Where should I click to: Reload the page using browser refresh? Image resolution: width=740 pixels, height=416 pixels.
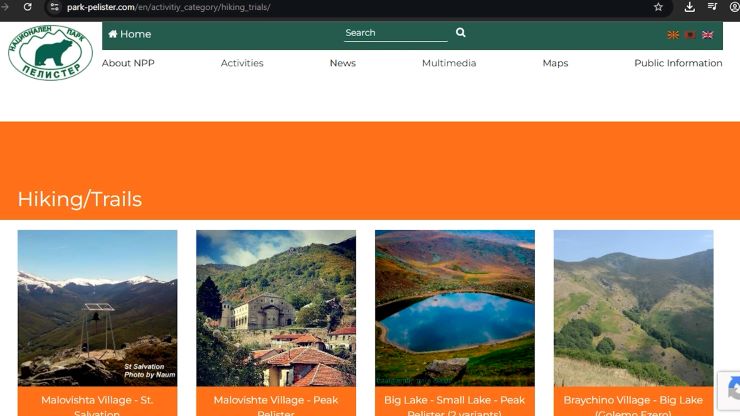27,7
